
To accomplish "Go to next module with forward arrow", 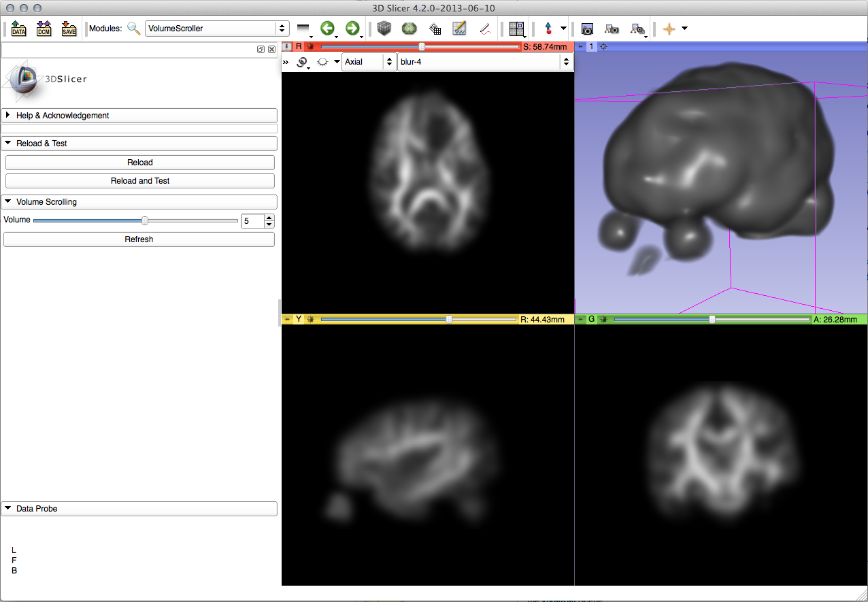I will pyautogui.click(x=352, y=29).
